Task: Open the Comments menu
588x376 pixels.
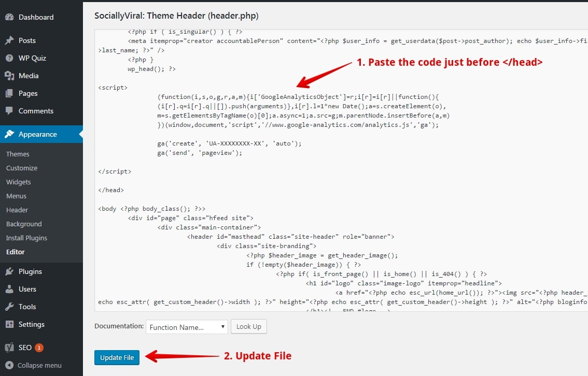Action: 36,111
